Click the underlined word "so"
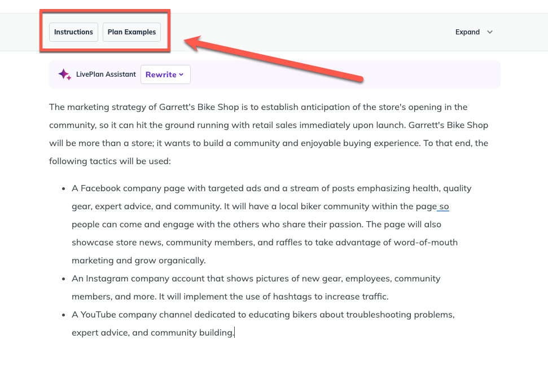Screen dimensions: 548x392 444,206
